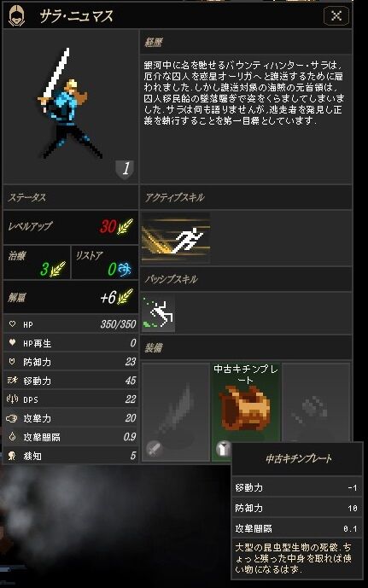Click the リストア restore button

(x=105, y=263)
